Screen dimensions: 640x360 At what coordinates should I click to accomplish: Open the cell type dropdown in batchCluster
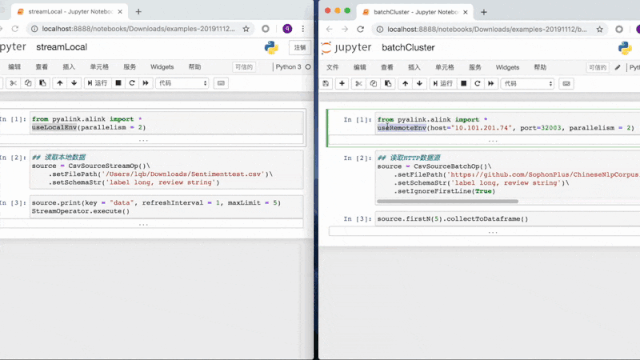tap(527, 84)
